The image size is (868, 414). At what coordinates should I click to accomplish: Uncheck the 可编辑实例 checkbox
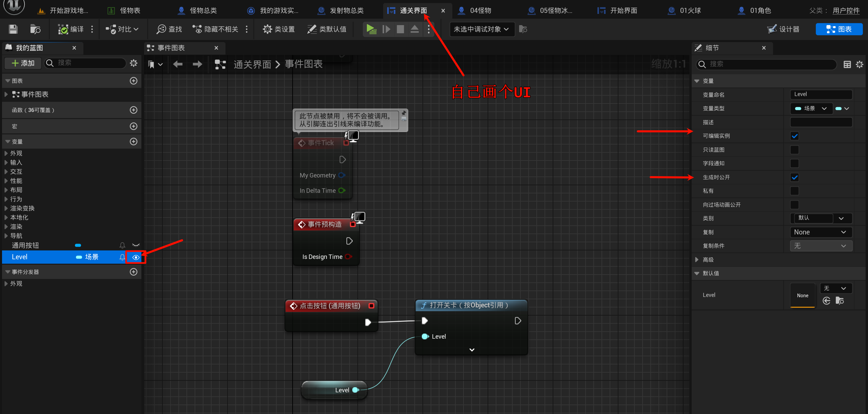coord(794,136)
